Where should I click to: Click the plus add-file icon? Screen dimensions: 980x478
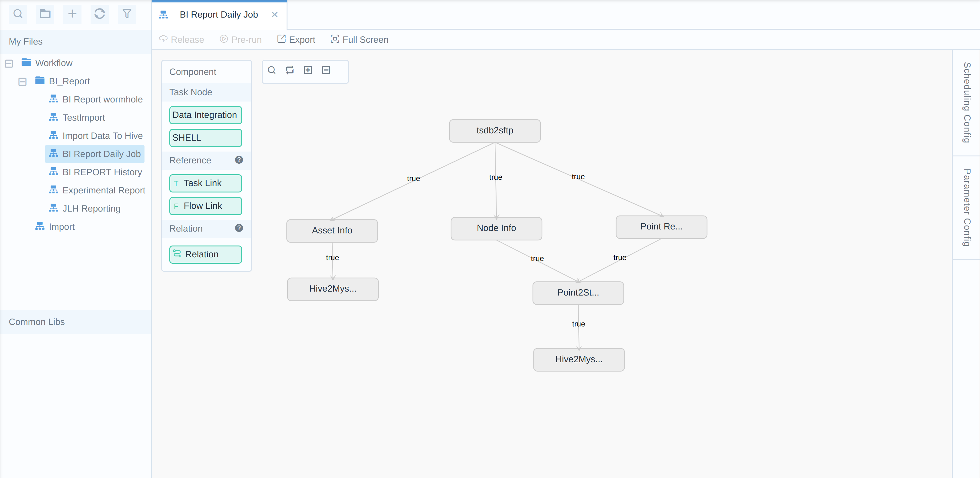pos(72,14)
